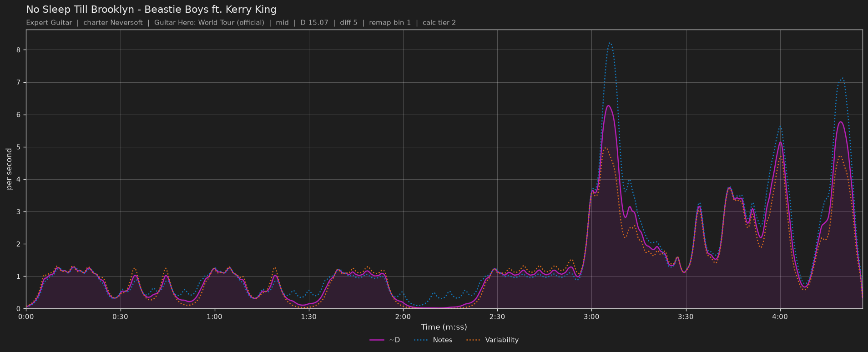Click "Guitar Hero: World Tour (official)" text

coord(209,23)
